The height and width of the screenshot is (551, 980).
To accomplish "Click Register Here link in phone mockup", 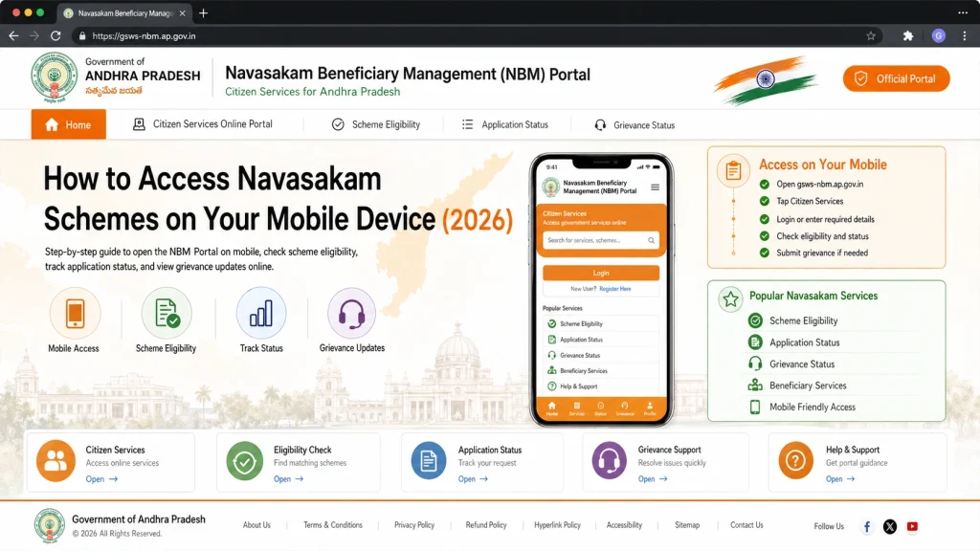I will tap(615, 289).
